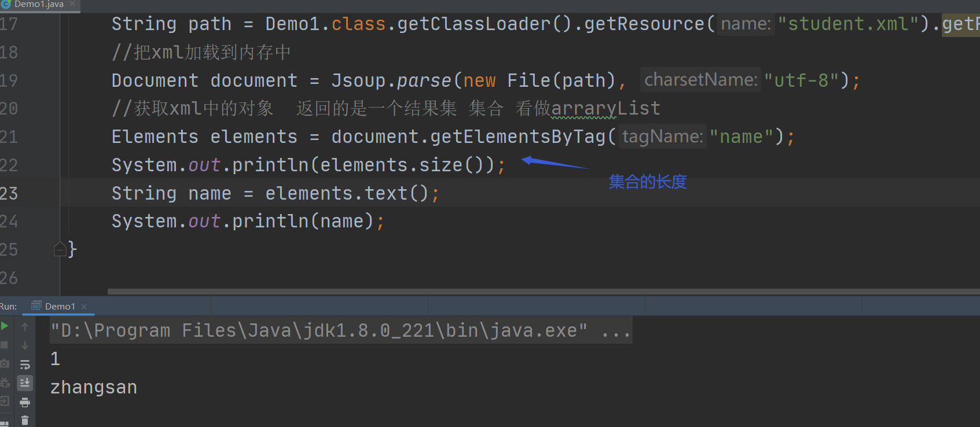Screen dimensions: 980x427
Task: Click "elements.size()" on line 22
Action: click(402, 165)
